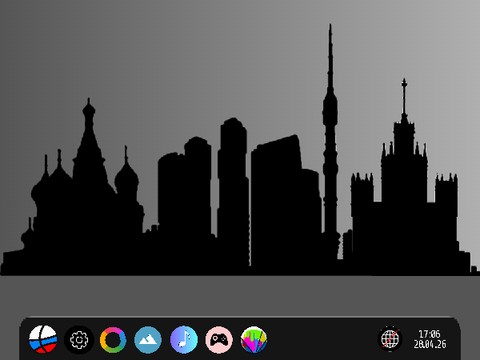Open the settings gear icon
Viewport: 480px width, 360px height.
(79, 340)
